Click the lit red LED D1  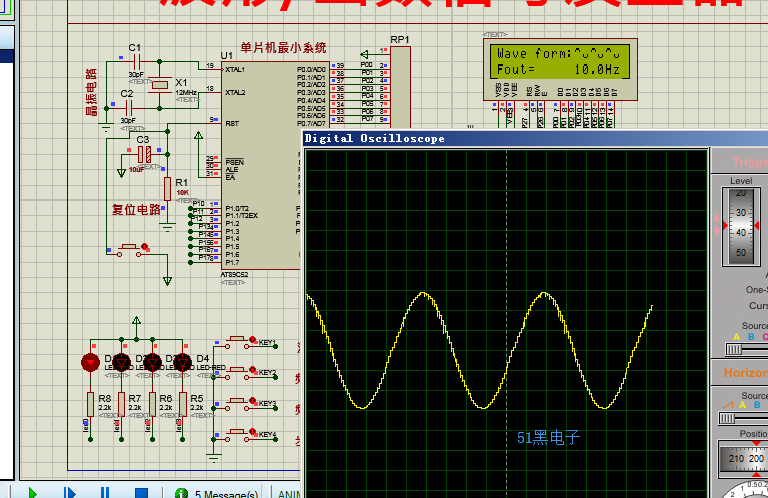tap(90, 361)
